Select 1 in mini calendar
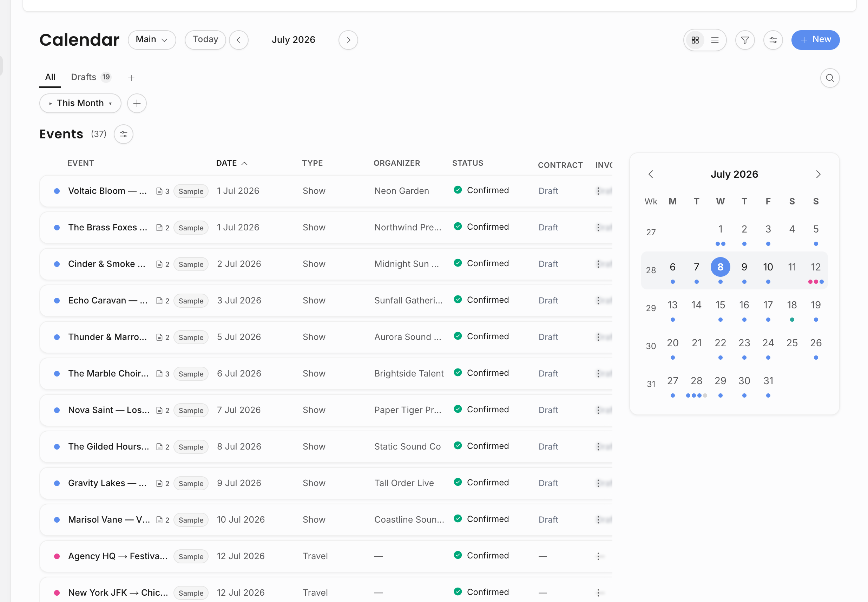 click(x=720, y=229)
